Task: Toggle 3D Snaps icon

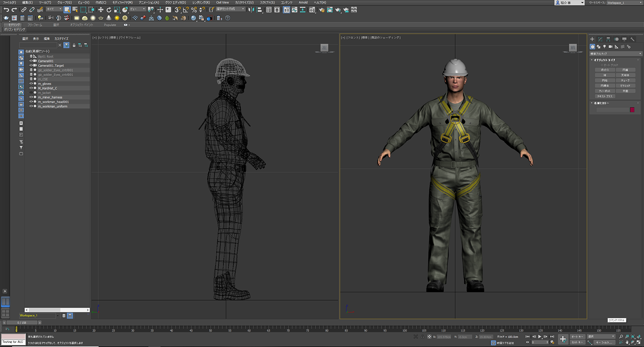Action: pyautogui.click(x=177, y=9)
